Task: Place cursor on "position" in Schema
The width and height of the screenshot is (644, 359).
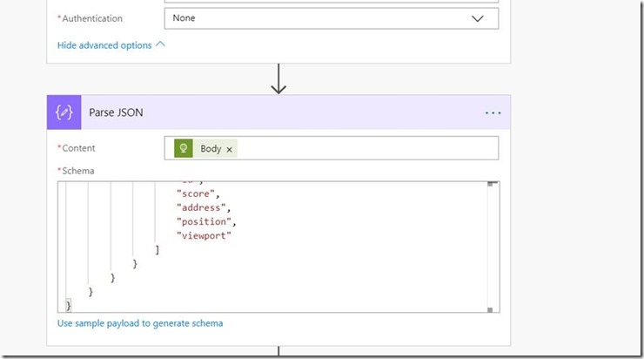Action: click(205, 221)
